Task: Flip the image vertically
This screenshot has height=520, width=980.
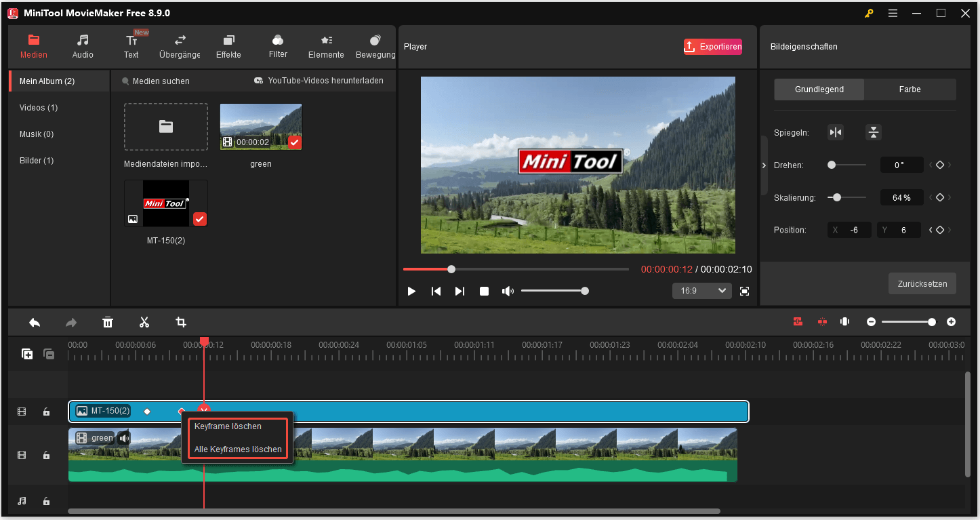Action: pos(874,132)
